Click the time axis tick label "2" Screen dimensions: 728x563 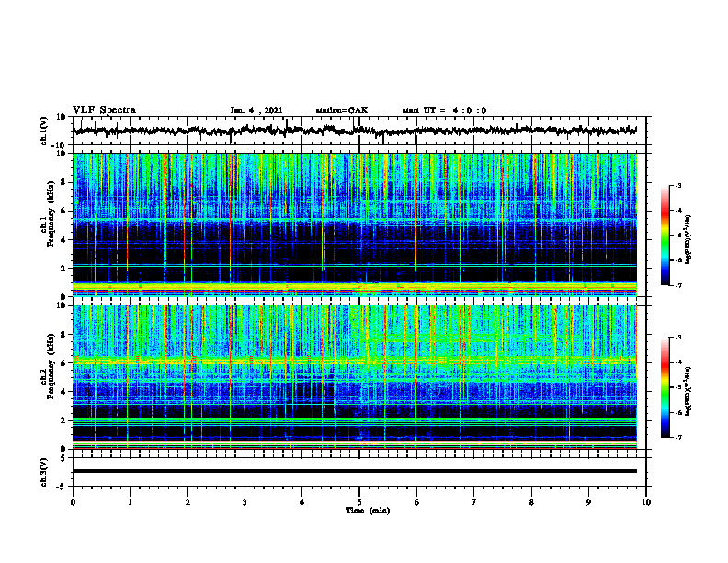[188, 502]
